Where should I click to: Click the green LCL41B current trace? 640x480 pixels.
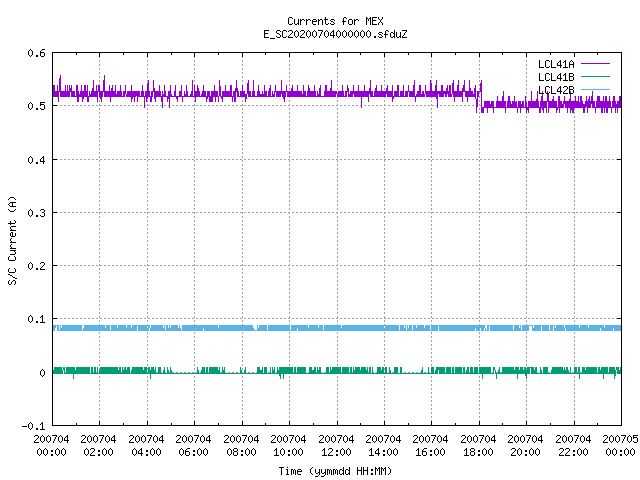pos(337,371)
